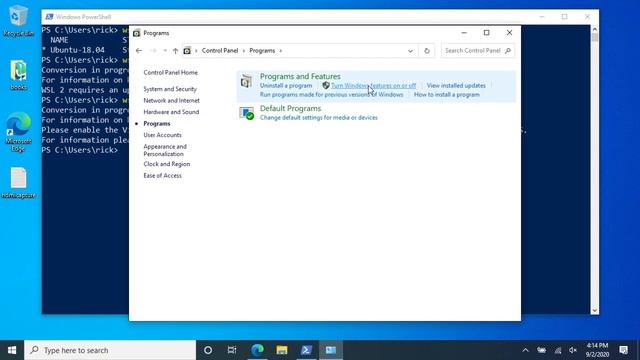The width and height of the screenshot is (640, 360).
Task: Open recent locations dropdown beside forward arrow
Action: (165, 51)
